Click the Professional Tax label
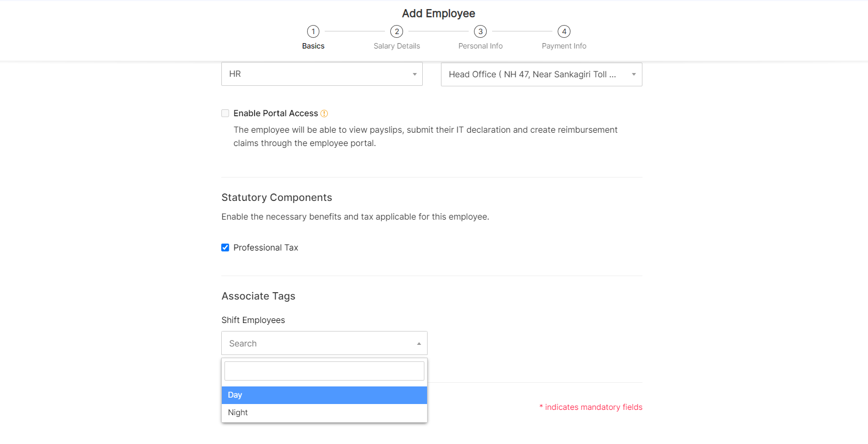 pyautogui.click(x=266, y=248)
